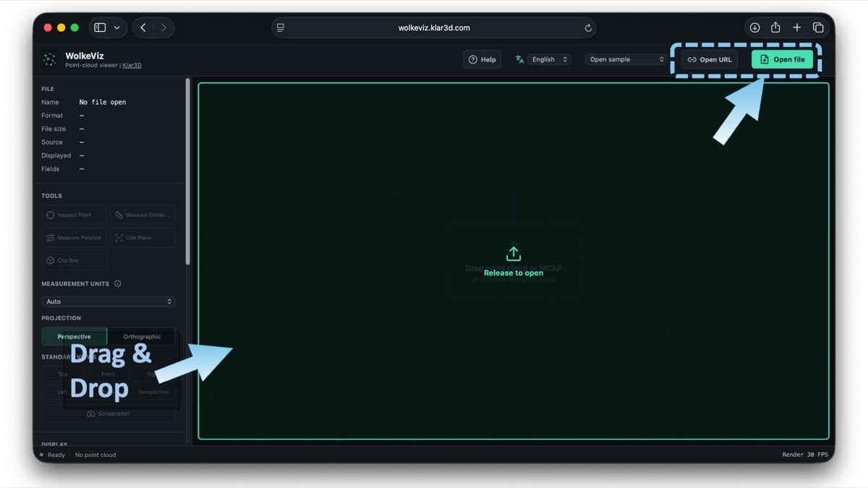The height and width of the screenshot is (488, 868).
Task: Open the browser share icon
Action: (775, 27)
